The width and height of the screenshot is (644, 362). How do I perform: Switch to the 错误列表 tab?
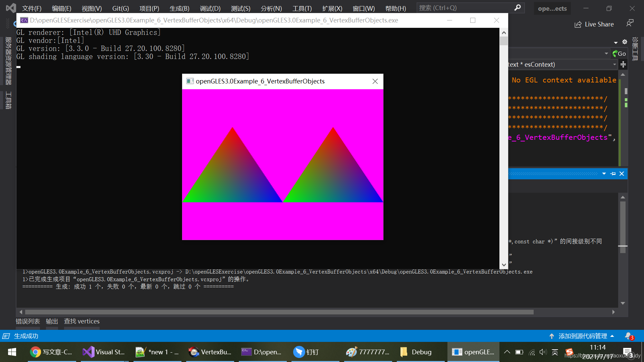pos(28,321)
